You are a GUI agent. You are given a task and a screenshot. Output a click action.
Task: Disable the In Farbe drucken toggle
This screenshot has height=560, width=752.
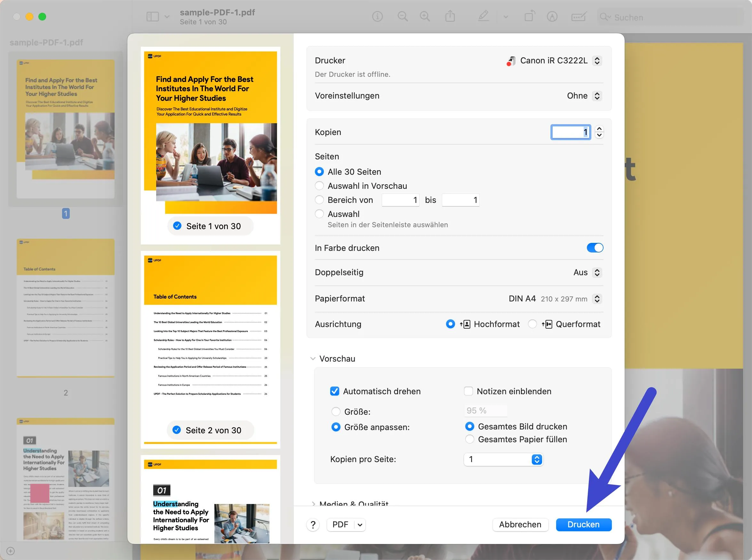(x=595, y=248)
